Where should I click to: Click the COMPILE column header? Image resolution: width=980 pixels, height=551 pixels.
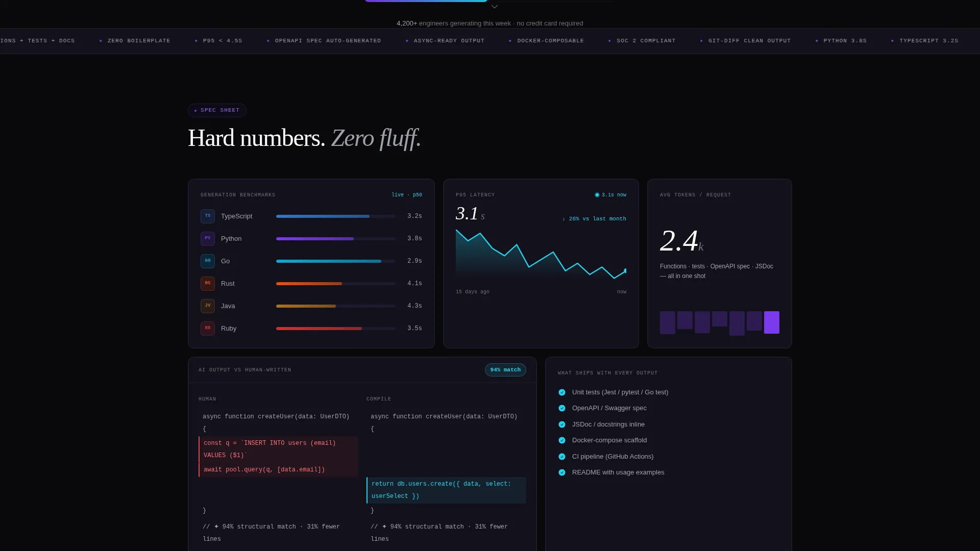click(379, 399)
